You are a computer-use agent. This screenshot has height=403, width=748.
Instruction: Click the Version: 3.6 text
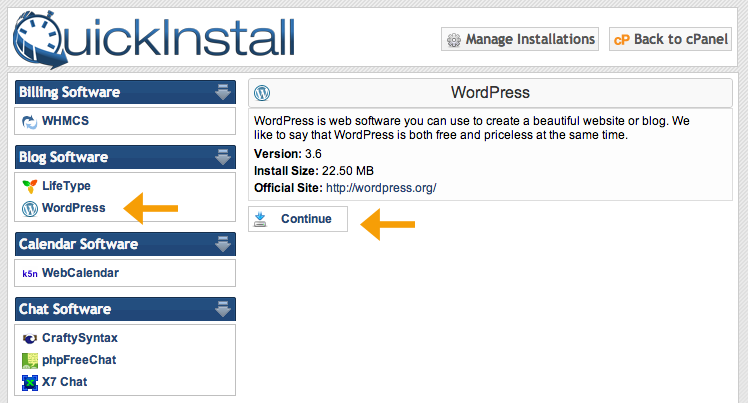click(x=288, y=154)
